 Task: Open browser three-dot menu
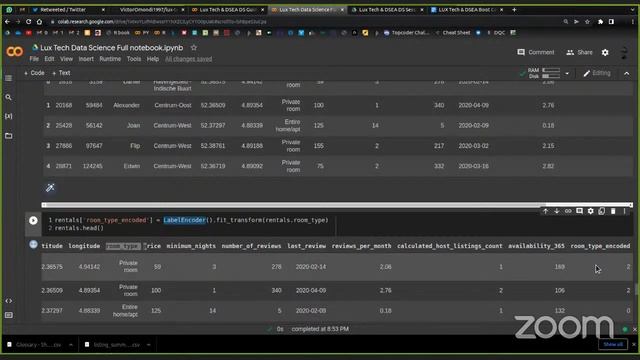632,22
